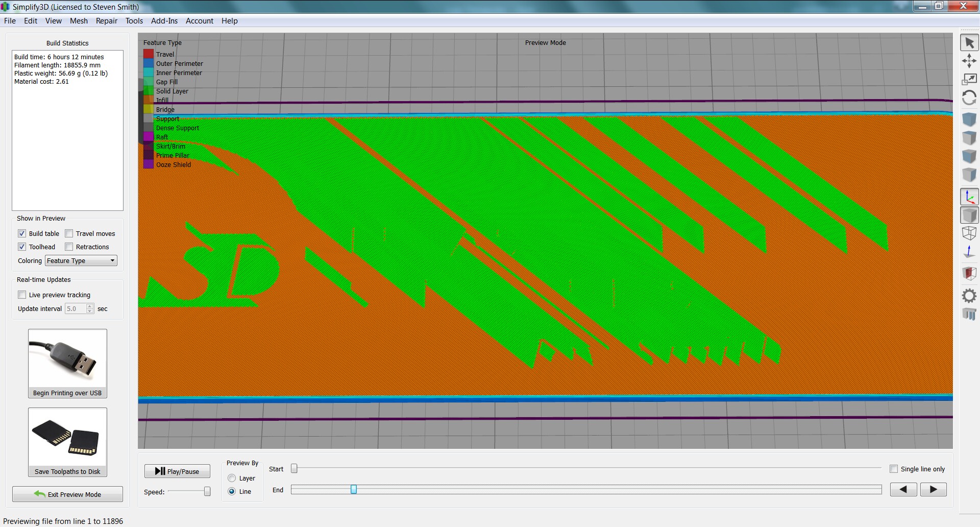Choose the scale model tool

coord(969,79)
